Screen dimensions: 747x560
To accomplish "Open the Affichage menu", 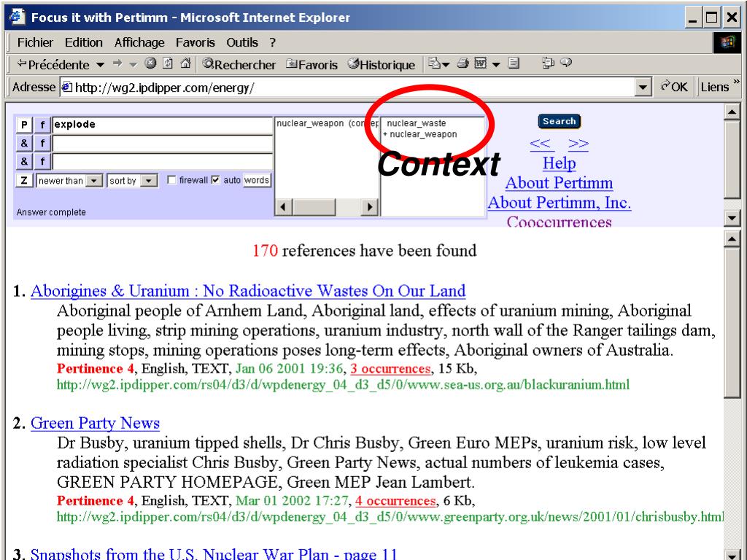I will click(x=139, y=42).
